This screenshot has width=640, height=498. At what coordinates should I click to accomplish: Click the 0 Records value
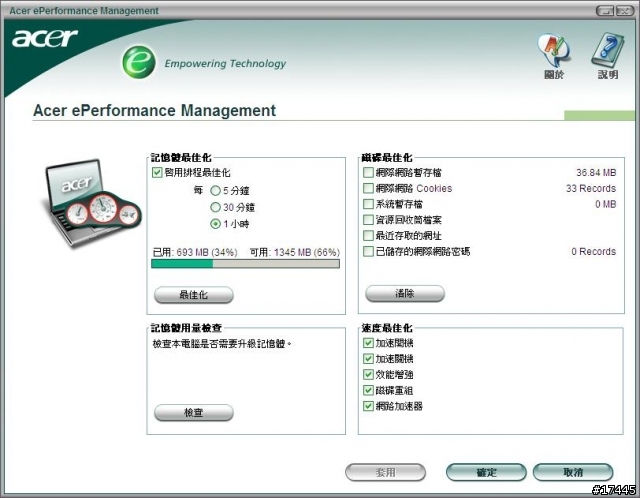[593, 251]
